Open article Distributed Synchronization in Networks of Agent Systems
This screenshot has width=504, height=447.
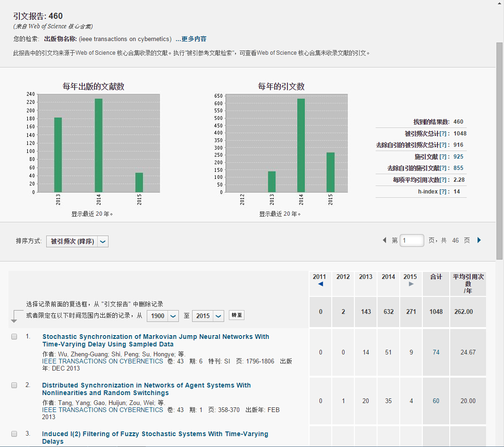(146, 389)
